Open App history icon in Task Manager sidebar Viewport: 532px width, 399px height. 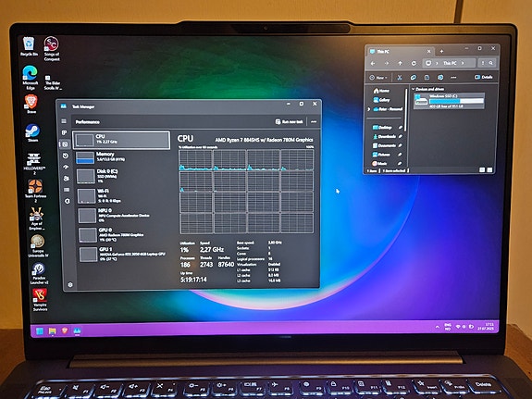65,156
